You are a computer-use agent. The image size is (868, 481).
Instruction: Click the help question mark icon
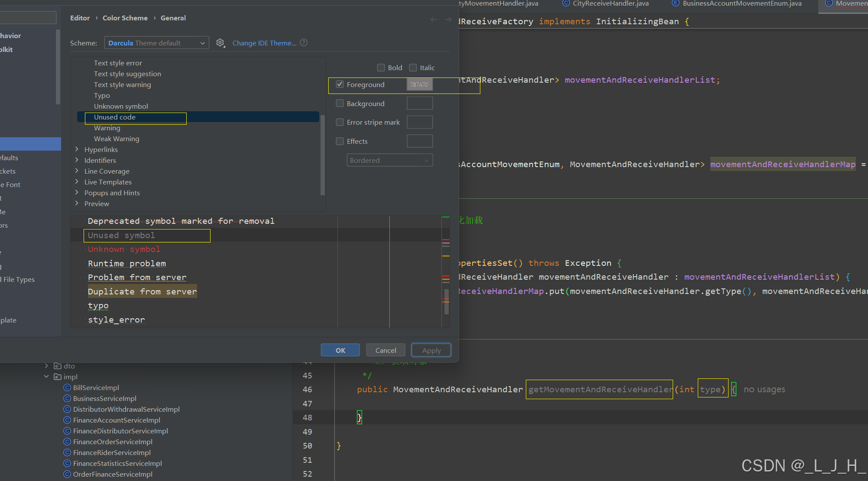coord(304,42)
